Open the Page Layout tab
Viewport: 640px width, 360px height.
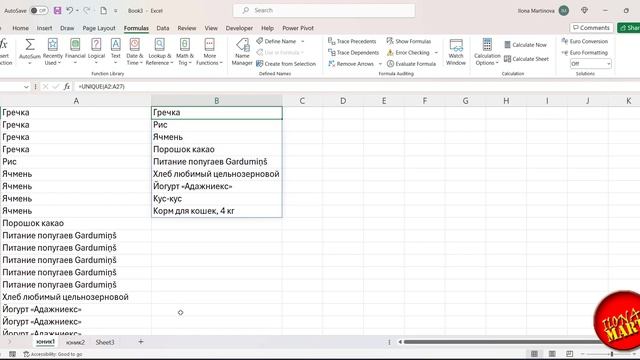pos(99,28)
